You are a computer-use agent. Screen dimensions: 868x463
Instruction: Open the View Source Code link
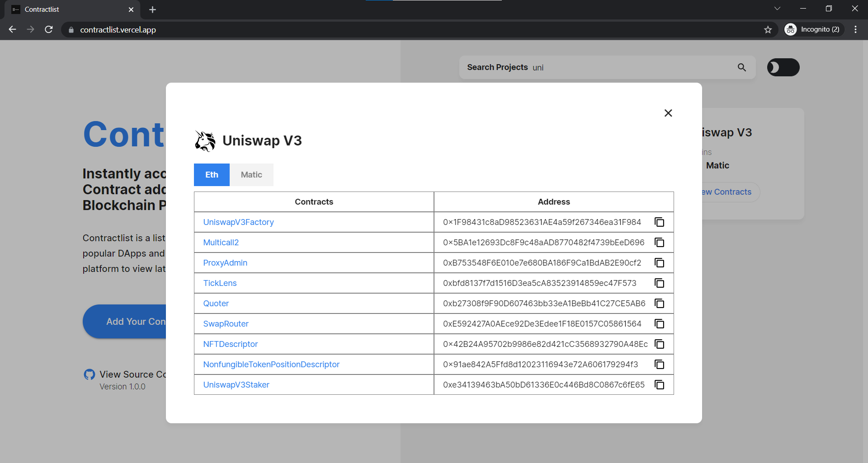point(132,374)
